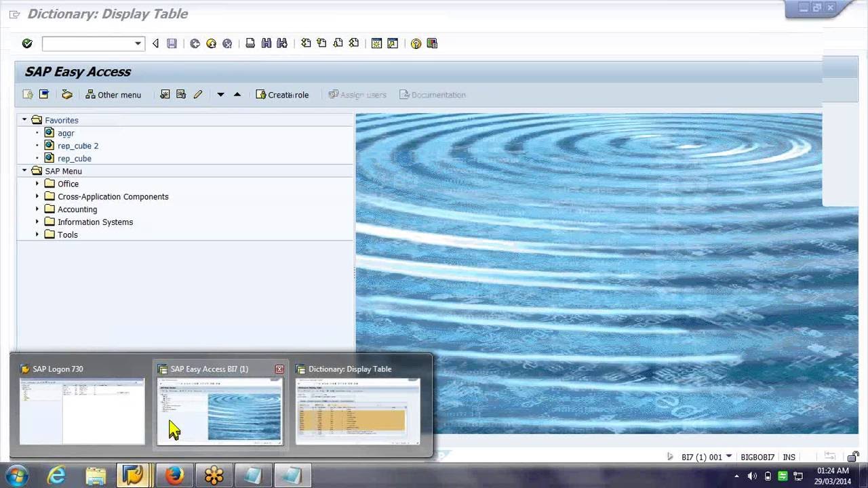Click the Create New Session icon
The height and width of the screenshot is (488, 868).
point(376,43)
